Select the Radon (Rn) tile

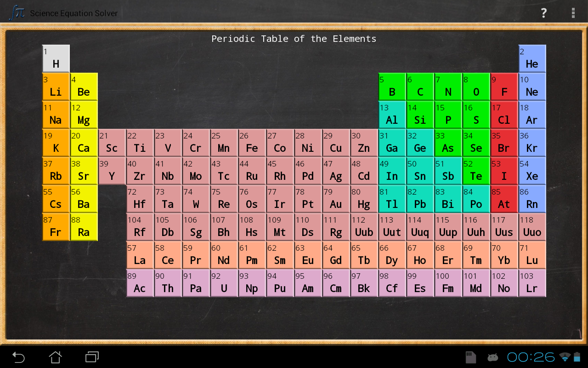(x=532, y=199)
